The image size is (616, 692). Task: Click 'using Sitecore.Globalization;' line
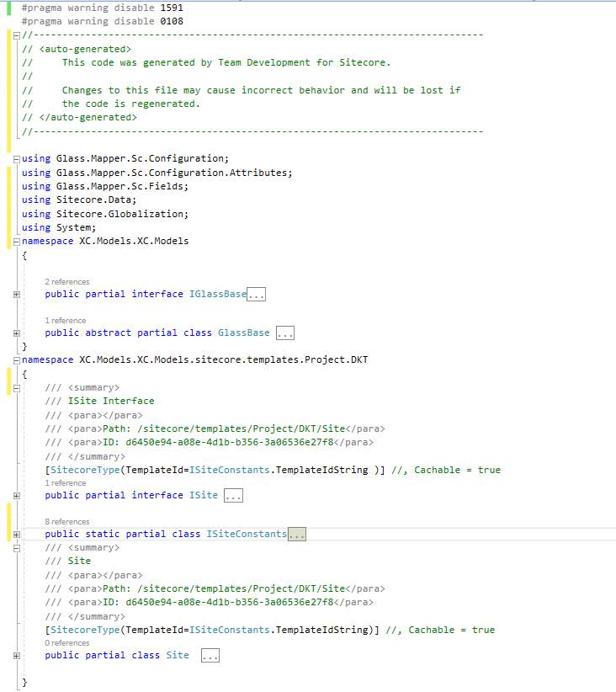[x=105, y=214]
